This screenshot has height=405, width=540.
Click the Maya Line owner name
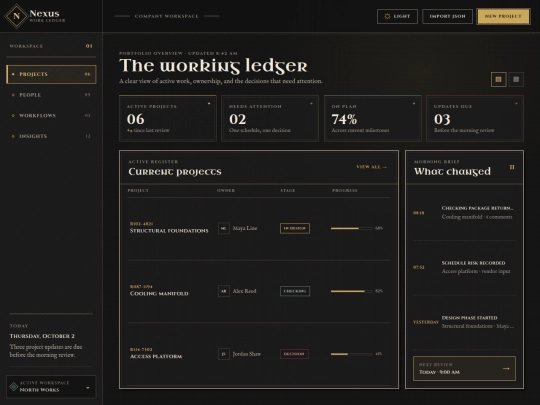[x=245, y=228]
